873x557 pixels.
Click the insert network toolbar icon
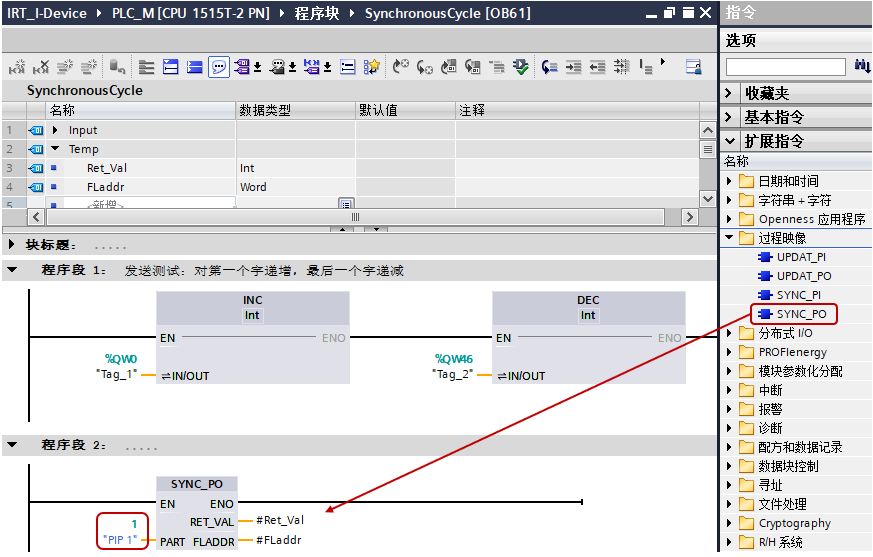pos(17,67)
